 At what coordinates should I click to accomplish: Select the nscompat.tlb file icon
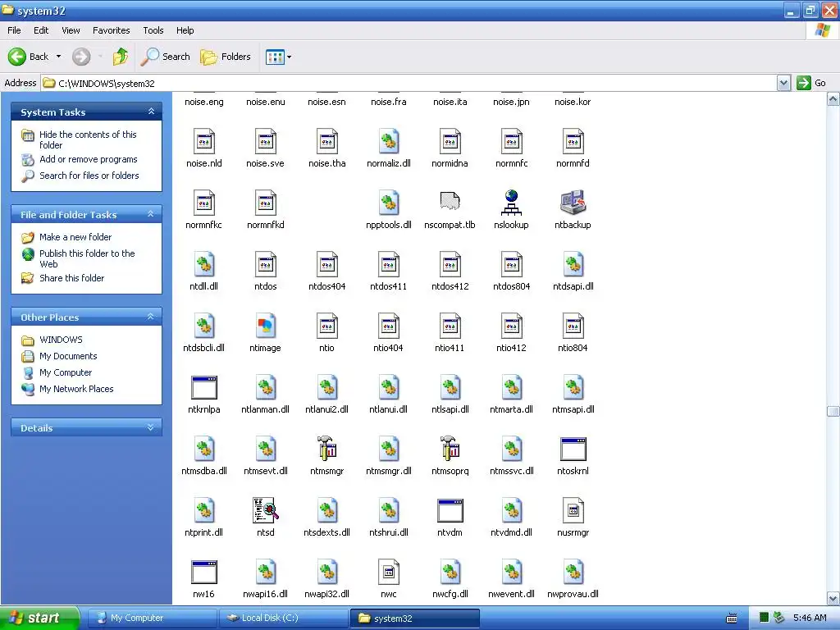450,203
